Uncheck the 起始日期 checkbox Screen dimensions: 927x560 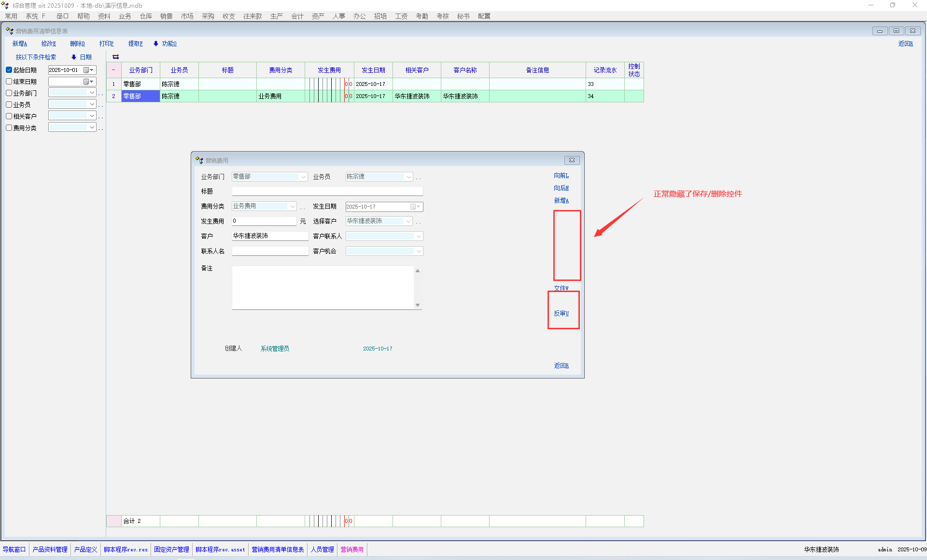click(x=9, y=70)
